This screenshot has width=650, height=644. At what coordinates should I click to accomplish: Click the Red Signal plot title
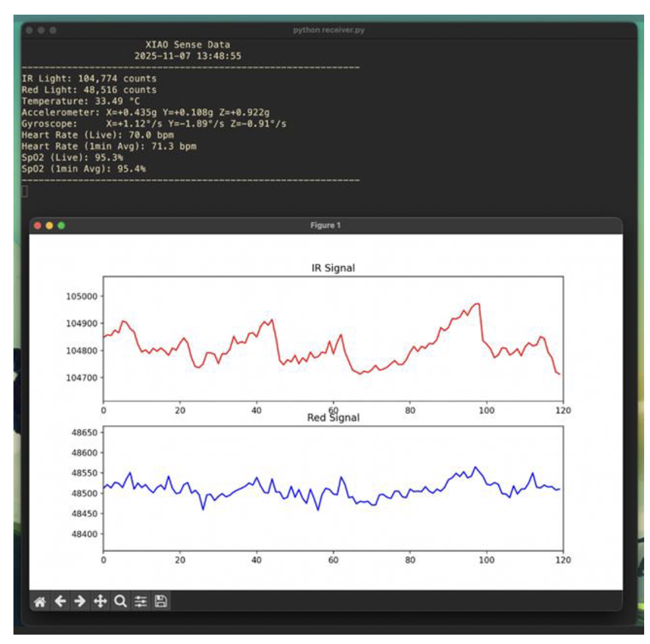pyautogui.click(x=333, y=418)
